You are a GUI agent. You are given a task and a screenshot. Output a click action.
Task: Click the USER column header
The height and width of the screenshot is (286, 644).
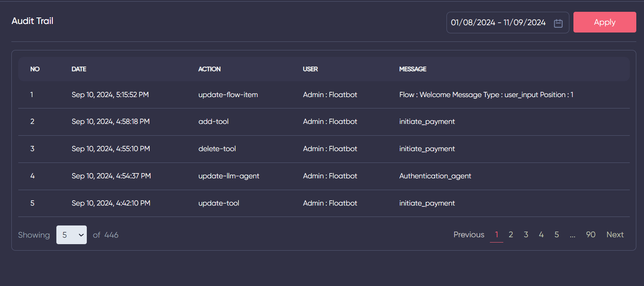(310, 69)
